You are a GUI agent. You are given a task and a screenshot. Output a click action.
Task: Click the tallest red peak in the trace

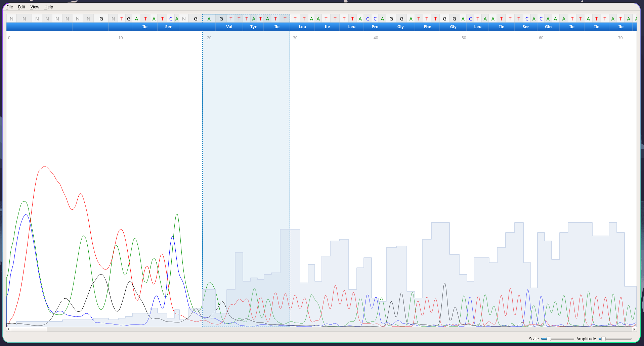coord(45,167)
